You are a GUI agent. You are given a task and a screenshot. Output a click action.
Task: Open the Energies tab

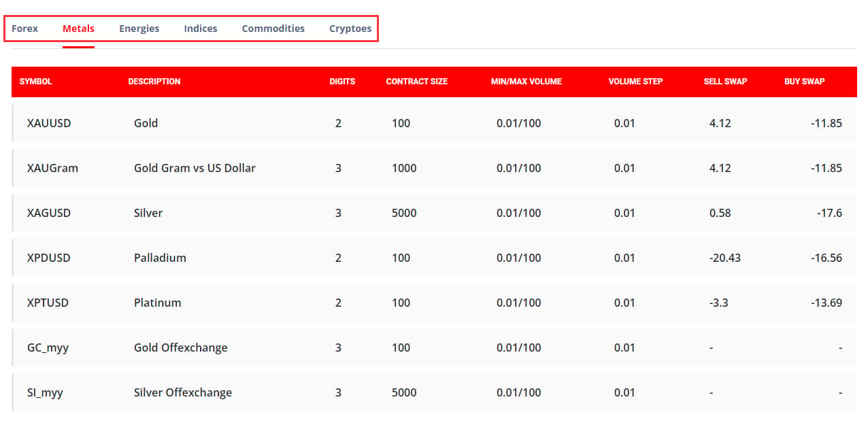tap(139, 29)
